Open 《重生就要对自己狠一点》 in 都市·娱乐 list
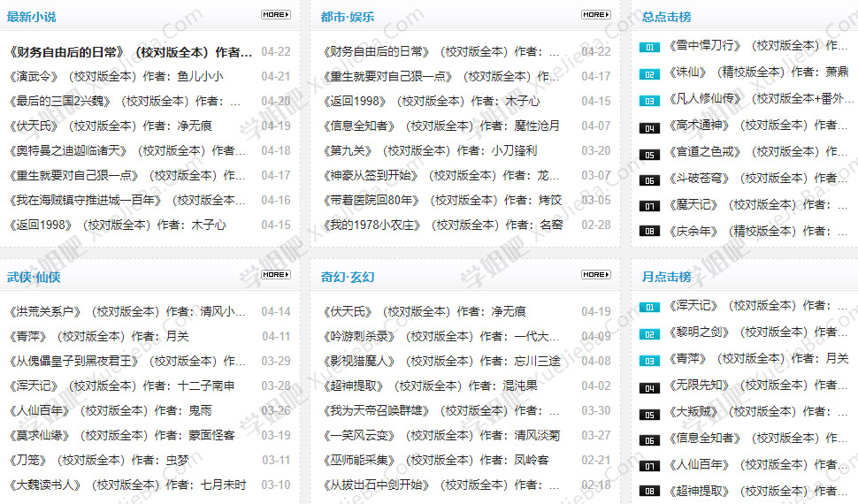The height and width of the screenshot is (504, 858). (x=441, y=77)
